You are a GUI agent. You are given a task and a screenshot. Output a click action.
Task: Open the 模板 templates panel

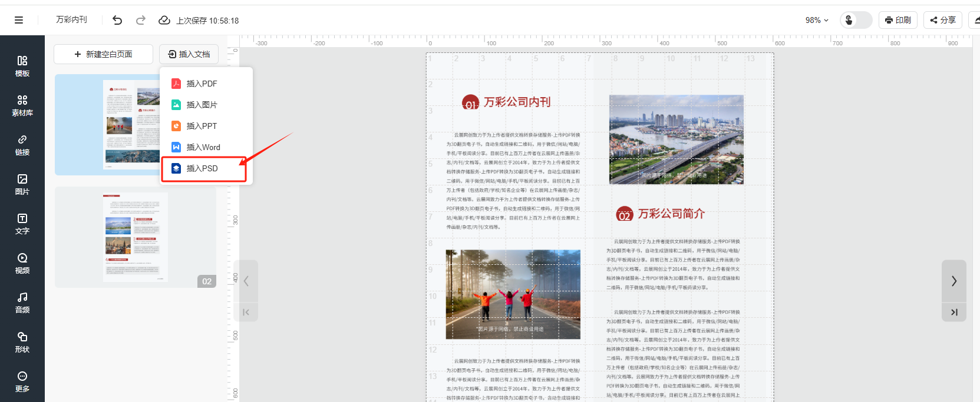22,66
